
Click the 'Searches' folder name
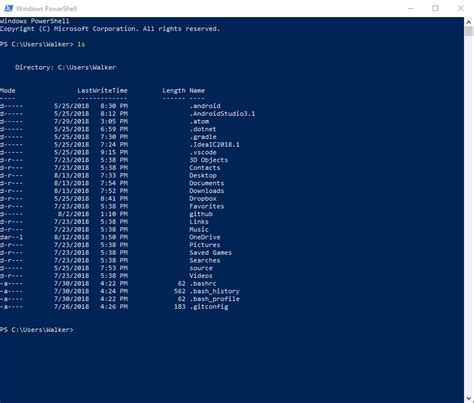pyautogui.click(x=205, y=260)
